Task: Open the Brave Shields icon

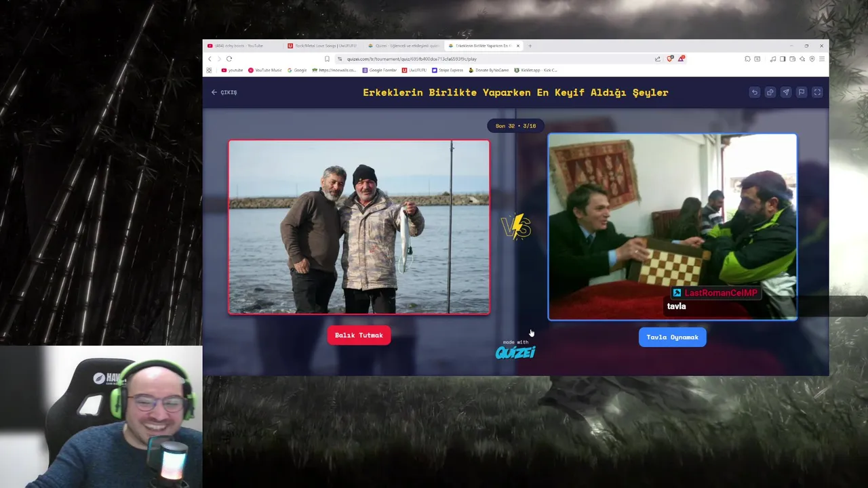Action: (x=670, y=59)
